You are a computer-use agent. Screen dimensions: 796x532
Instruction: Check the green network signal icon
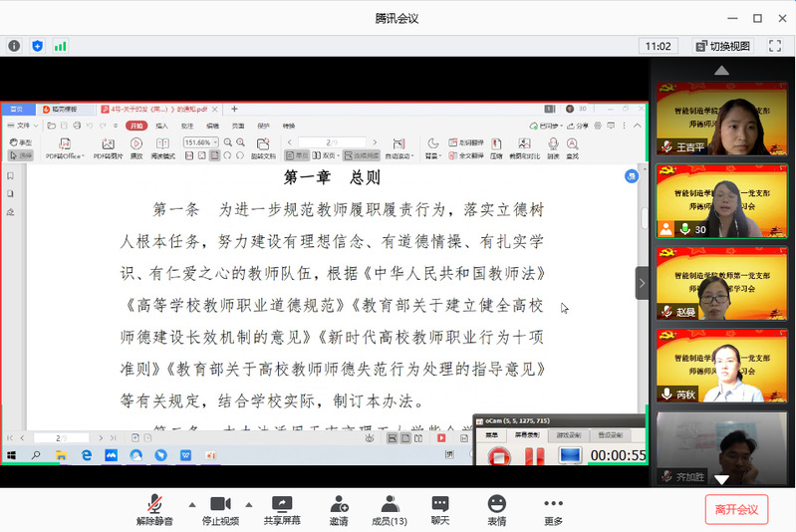click(x=61, y=46)
